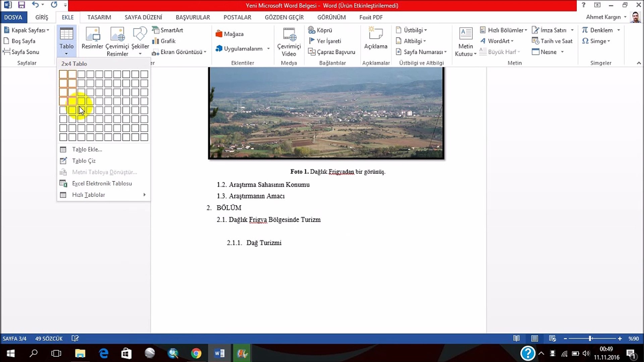Viewport: 644px width, 362px height.
Task: Click the SmartArt icon
Action: 156,30
